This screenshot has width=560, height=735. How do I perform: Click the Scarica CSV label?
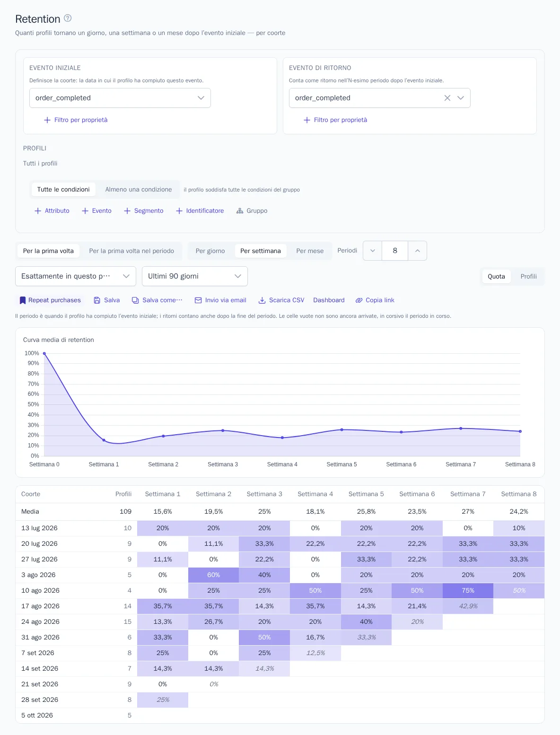pyautogui.click(x=287, y=300)
